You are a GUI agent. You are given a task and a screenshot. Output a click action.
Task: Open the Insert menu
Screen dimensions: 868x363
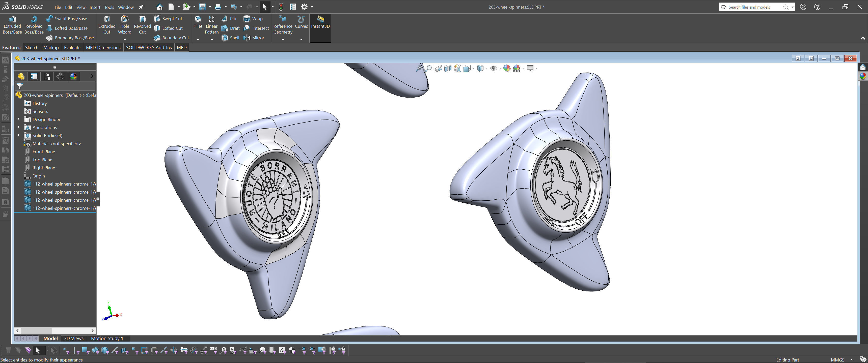pyautogui.click(x=95, y=7)
